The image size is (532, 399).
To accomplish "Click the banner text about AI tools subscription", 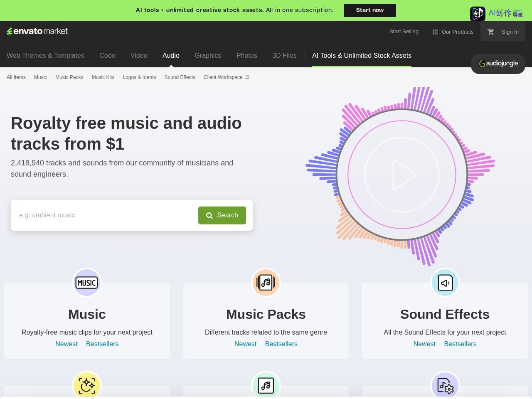I will pos(234,10).
